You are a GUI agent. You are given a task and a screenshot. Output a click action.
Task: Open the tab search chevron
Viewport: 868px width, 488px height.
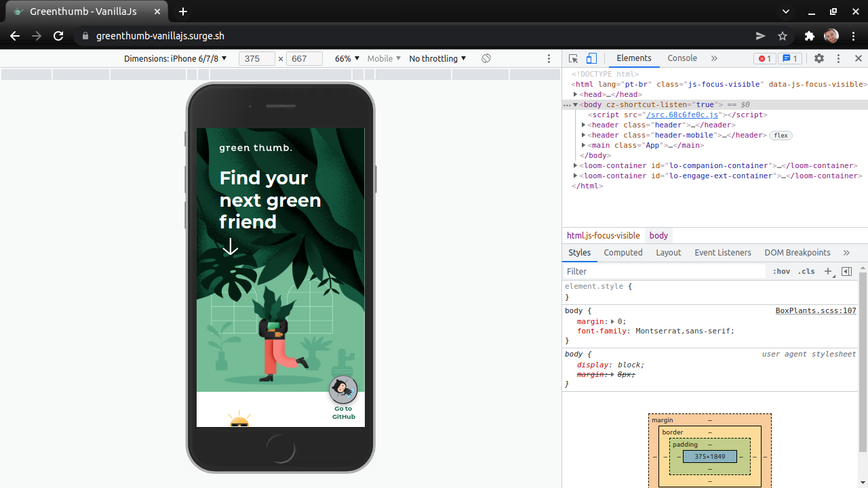point(786,12)
